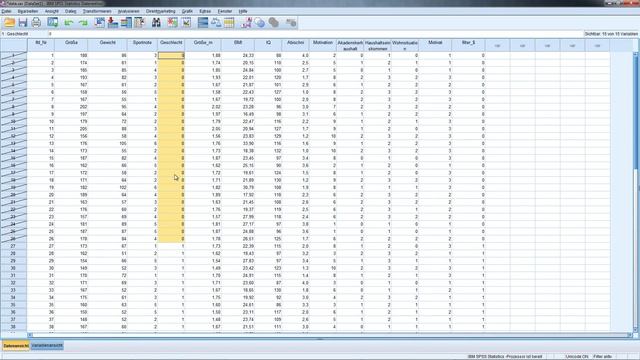Open the Go to Case tool
The width and height of the screenshot is (640, 360).
click(x=99, y=23)
